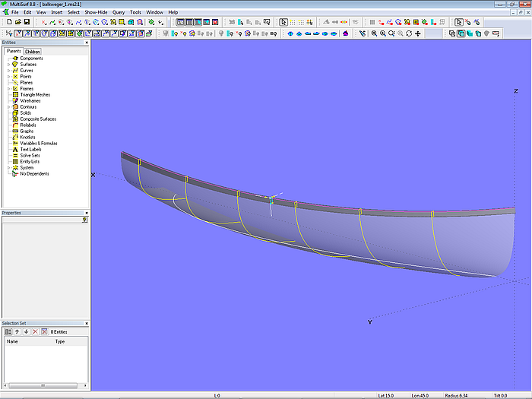Toggle the wireframe display mode button

[451, 33]
